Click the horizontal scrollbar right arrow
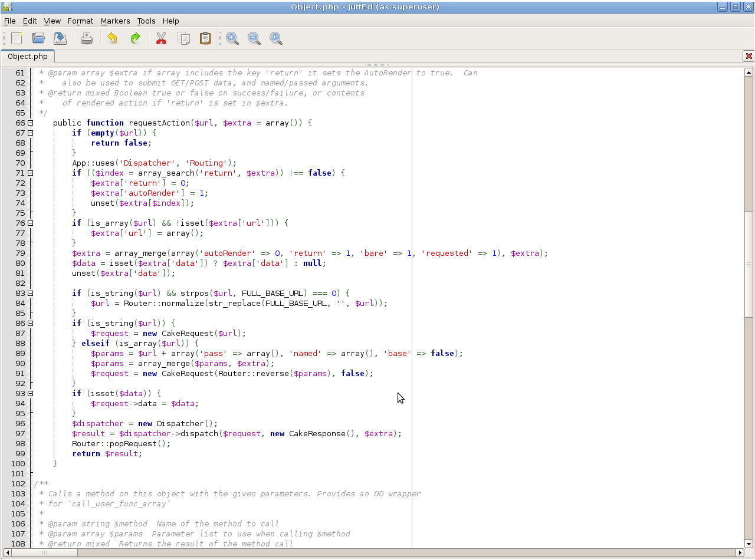The width and height of the screenshot is (755, 560). pos(740,553)
